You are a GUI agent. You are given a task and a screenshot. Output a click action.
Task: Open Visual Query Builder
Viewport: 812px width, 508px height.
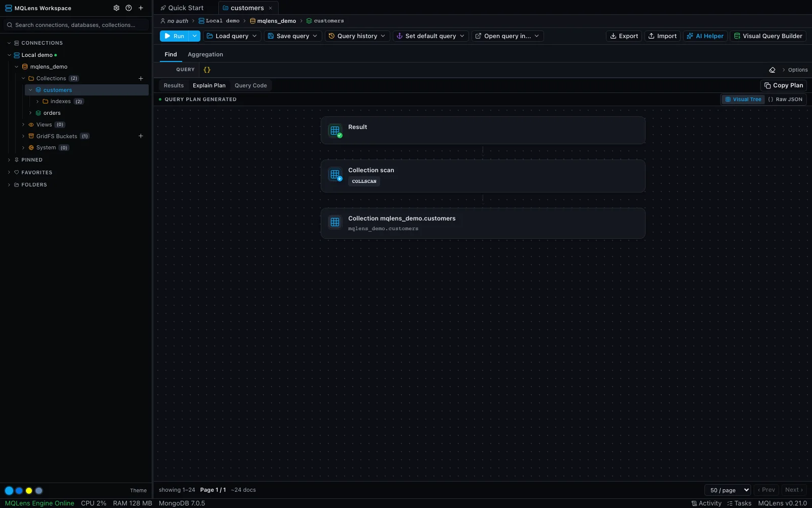[x=768, y=36]
